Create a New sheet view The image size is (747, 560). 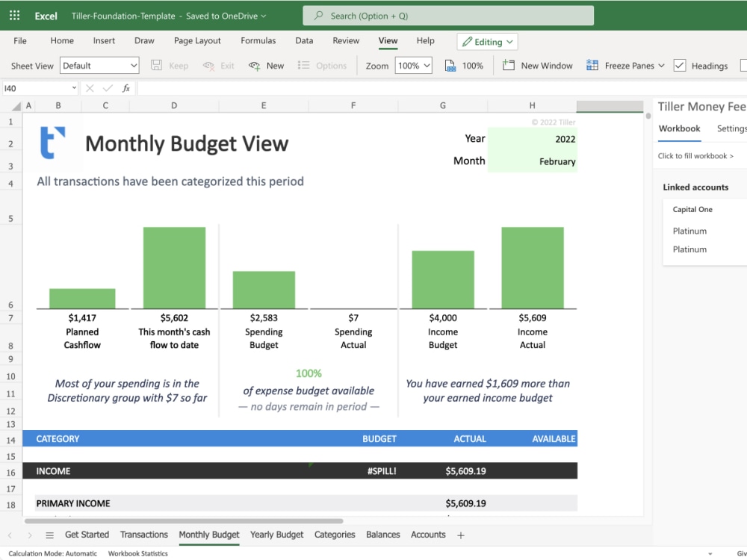pyautogui.click(x=267, y=66)
